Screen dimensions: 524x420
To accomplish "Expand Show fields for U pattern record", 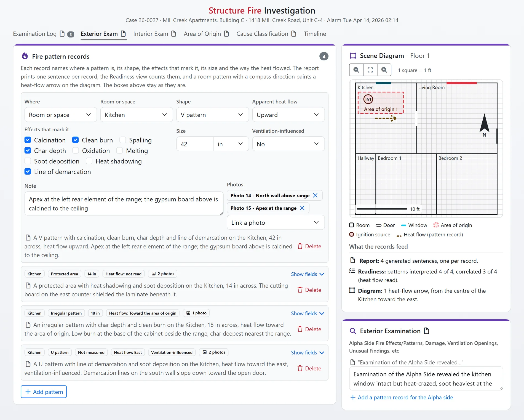I will click(308, 352).
